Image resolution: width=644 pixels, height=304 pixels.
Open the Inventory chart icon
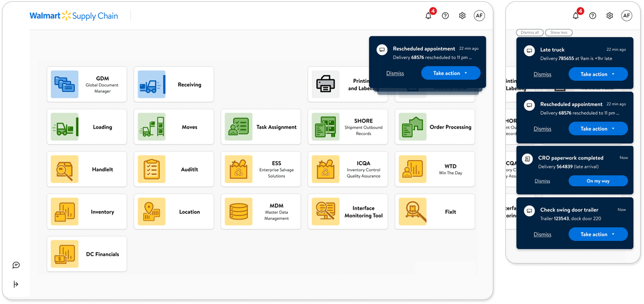tap(64, 212)
